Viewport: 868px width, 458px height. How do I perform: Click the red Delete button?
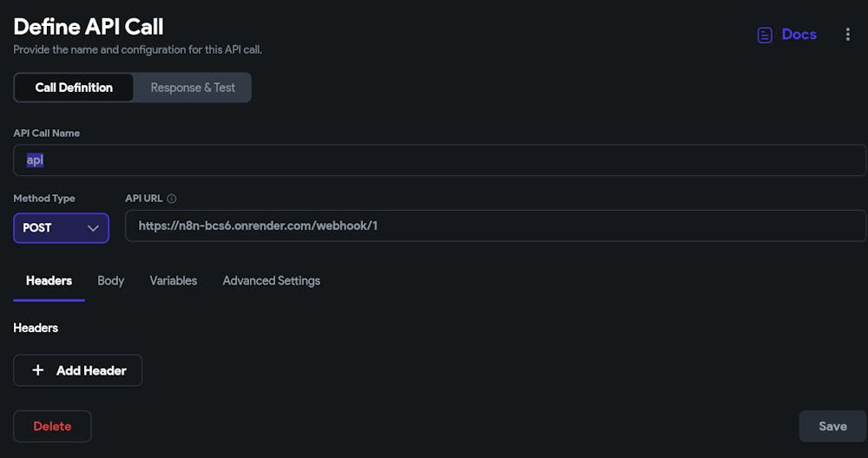pyautogui.click(x=52, y=426)
